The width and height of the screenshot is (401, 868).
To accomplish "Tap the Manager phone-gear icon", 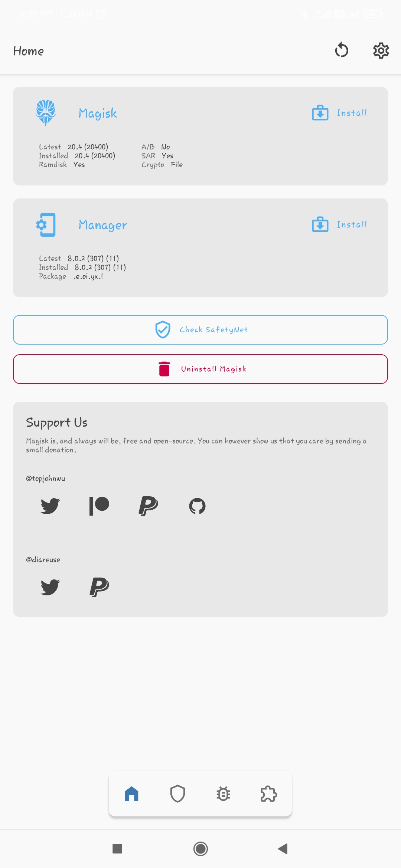I will click(x=46, y=224).
